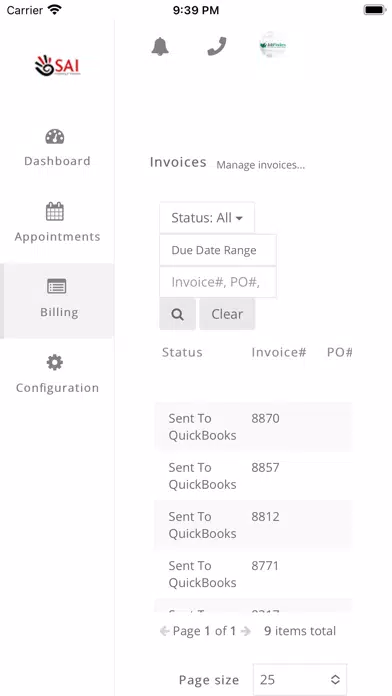This screenshot has width=392, height=696.
Task: Open the round profile avatar
Action: point(273,45)
